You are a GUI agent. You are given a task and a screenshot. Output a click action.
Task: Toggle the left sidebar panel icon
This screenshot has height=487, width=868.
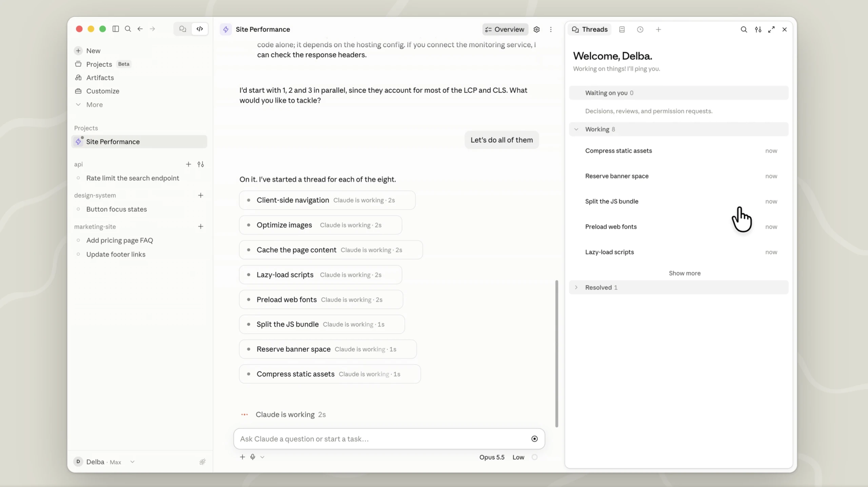pos(116,29)
